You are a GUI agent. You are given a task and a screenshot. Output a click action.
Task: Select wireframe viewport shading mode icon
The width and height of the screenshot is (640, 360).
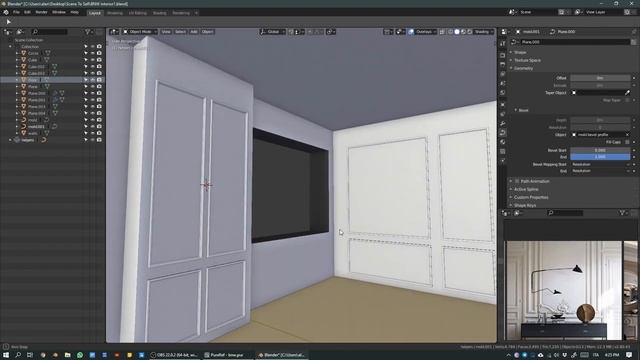point(450,31)
